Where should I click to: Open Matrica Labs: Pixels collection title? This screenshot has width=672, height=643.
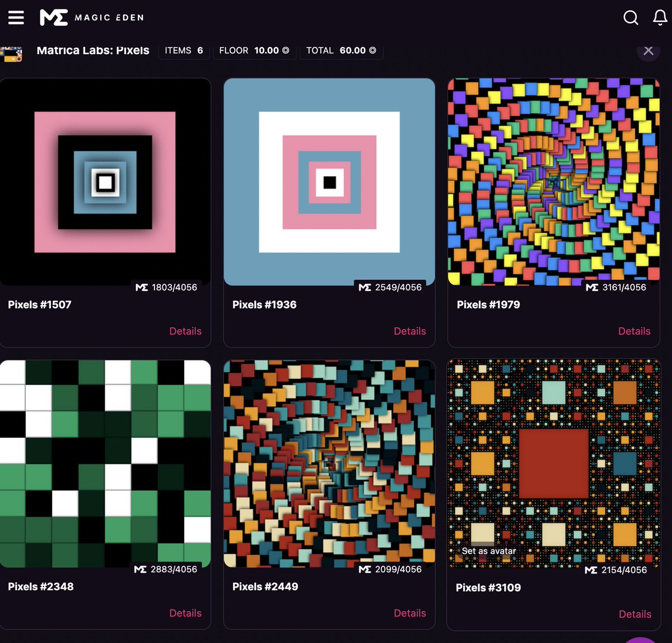coord(93,50)
